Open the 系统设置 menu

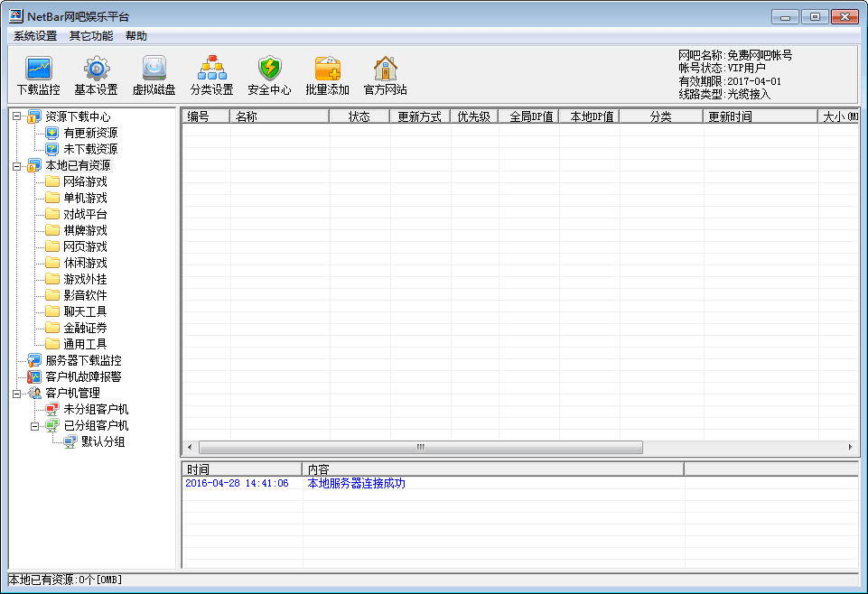click(x=35, y=36)
